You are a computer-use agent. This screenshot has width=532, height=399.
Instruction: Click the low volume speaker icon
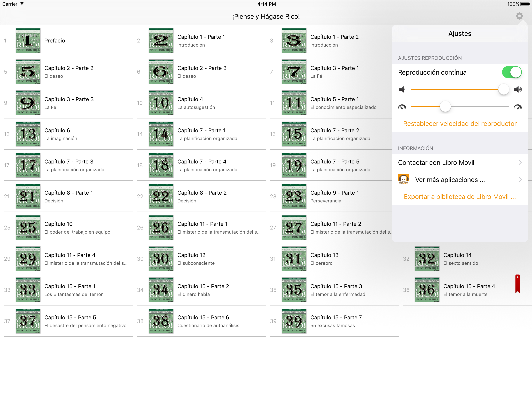click(x=402, y=90)
